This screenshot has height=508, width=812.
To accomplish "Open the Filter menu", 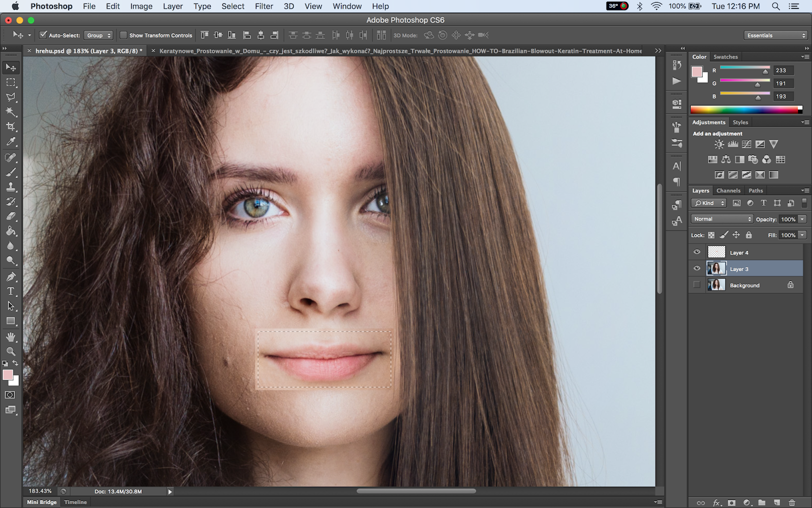I will coord(263,6).
